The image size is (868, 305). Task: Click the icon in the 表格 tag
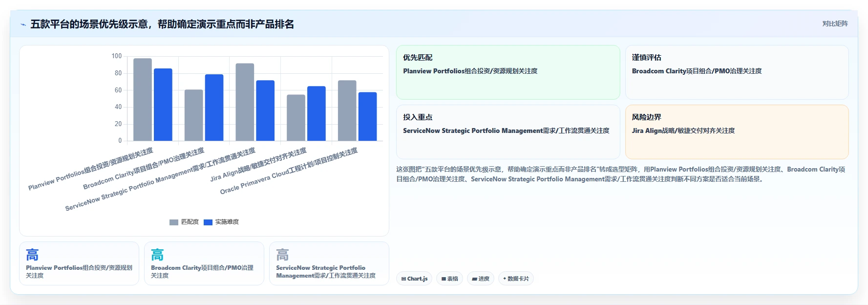click(444, 279)
